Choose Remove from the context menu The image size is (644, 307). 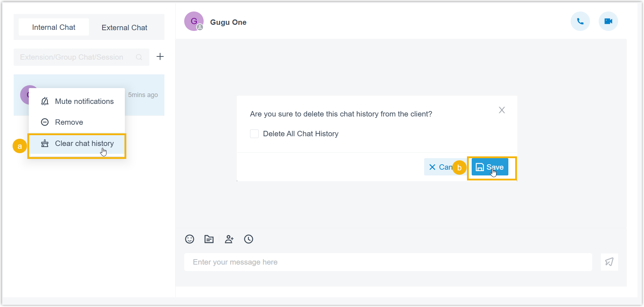pyautogui.click(x=77, y=122)
